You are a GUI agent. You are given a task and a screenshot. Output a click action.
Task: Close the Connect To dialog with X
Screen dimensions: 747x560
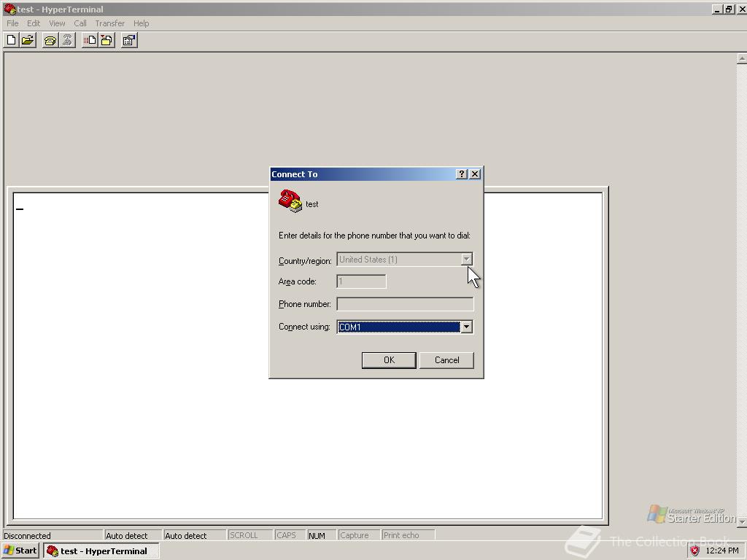pyautogui.click(x=475, y=174)
